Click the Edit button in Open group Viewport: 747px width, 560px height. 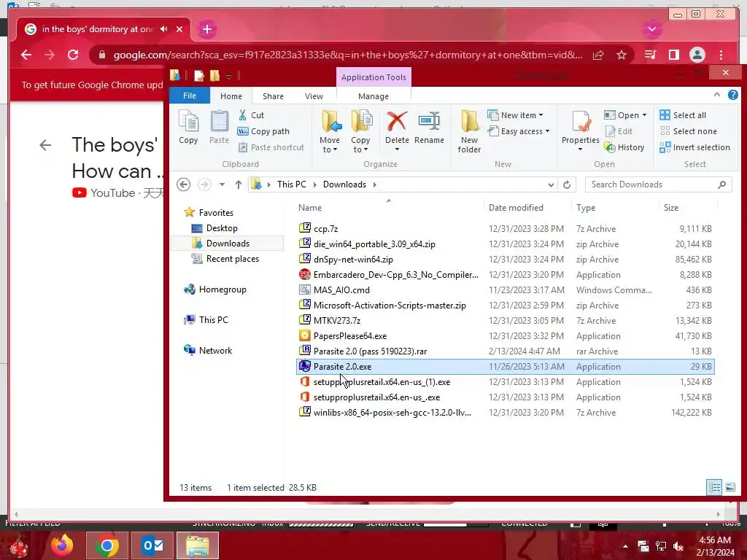click(x=619, y=131)
